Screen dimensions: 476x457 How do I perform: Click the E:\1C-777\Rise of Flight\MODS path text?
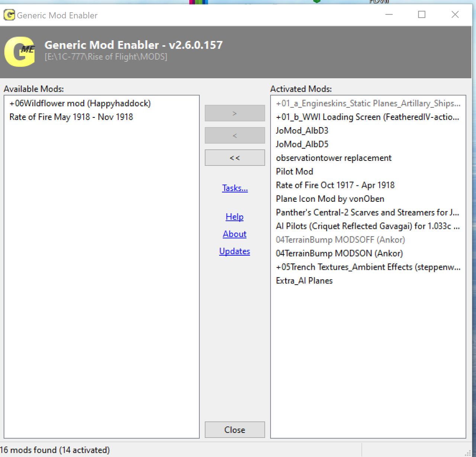(x=106, y=57)
